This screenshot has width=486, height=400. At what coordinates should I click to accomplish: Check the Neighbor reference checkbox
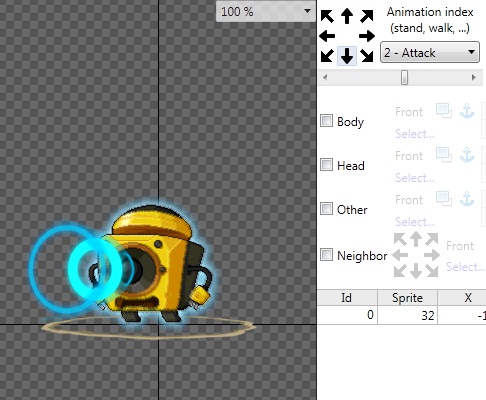(x=326, y=255)
